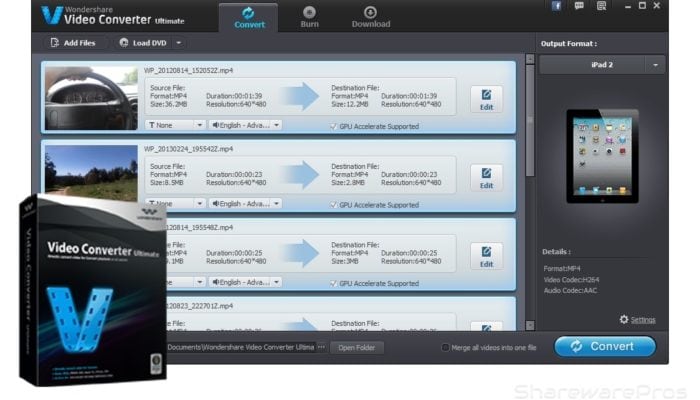The width and height of the screenshot is (700, 400).
Task: Click the refresh icon inside Convert button
Action: point(576,346)
